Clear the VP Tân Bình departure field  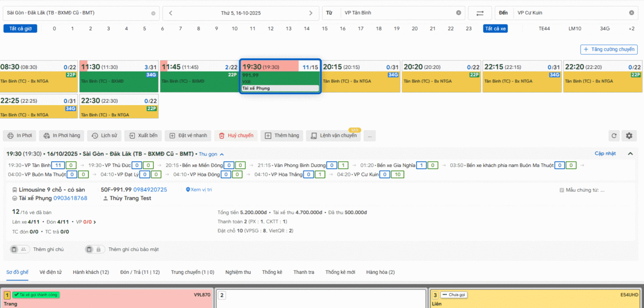click(458, 13)
